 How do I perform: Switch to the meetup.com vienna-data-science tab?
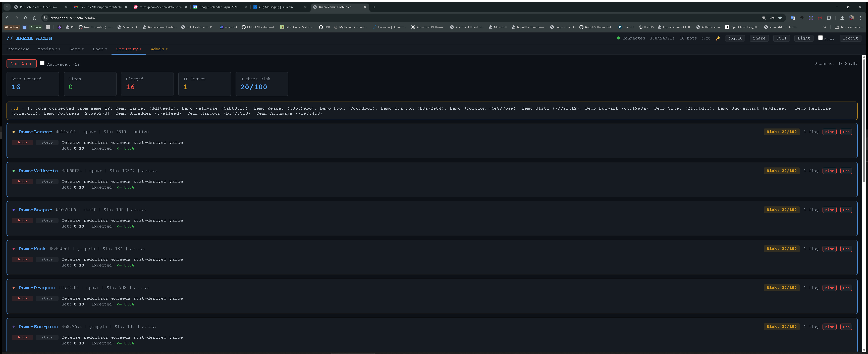click(160, 7)
